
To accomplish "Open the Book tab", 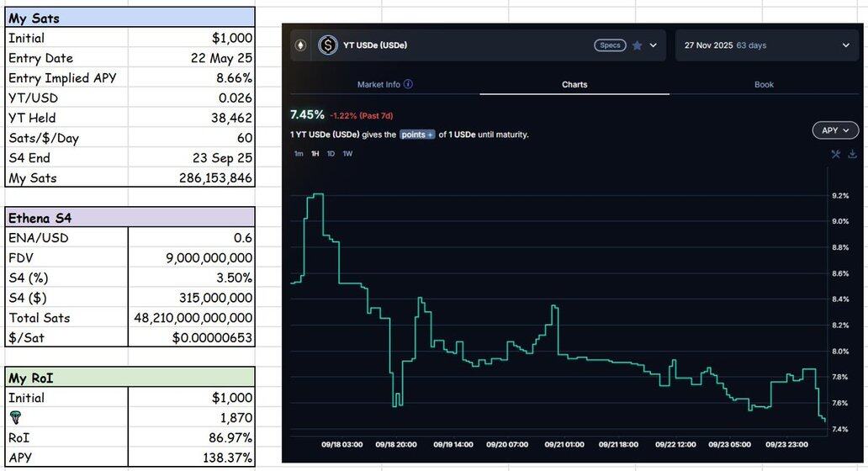I will pos(764,84).
